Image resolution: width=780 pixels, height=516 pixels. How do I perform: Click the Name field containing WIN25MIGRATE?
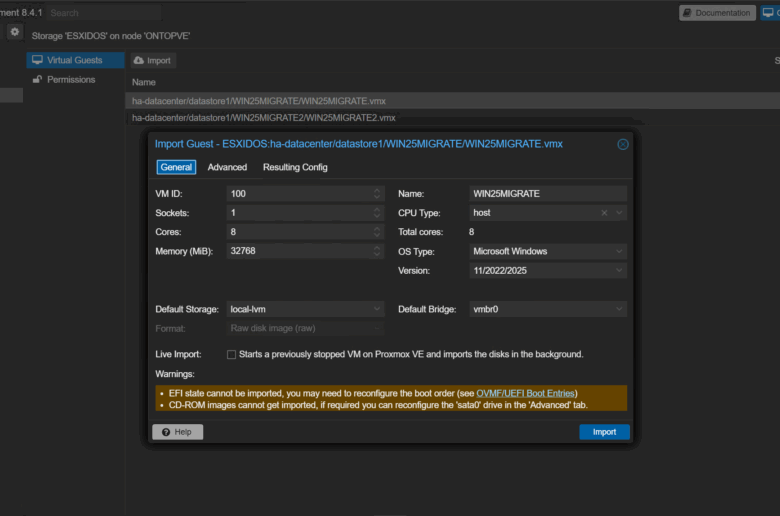[548, 194]
